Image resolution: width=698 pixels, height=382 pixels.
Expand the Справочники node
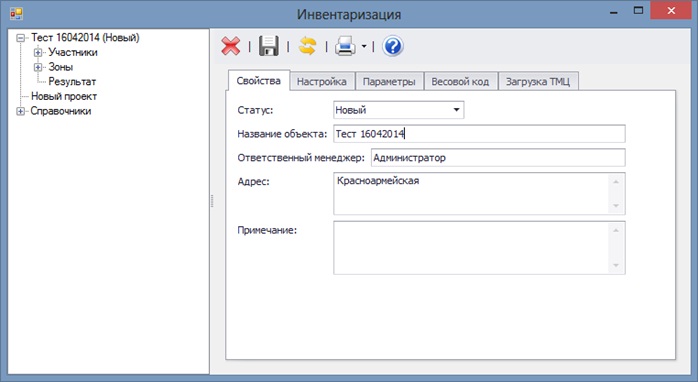[x=20, y=111]
